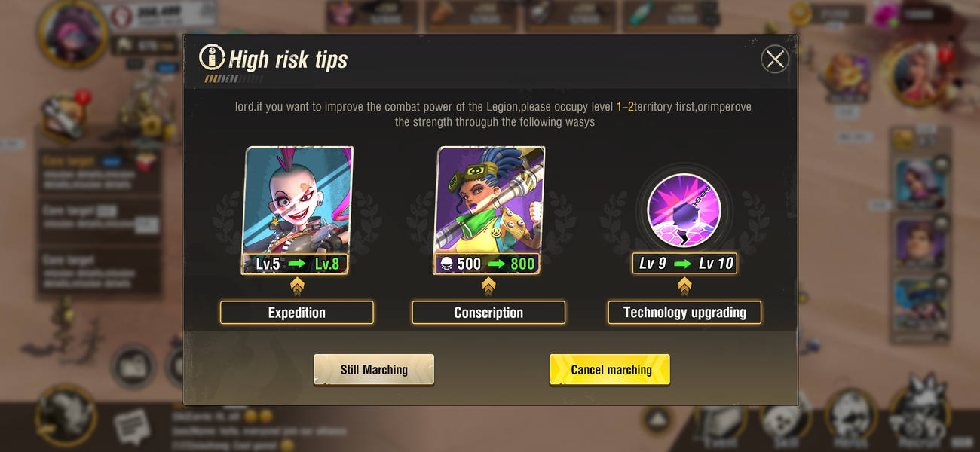Click the blonde character avatar at top right
Viewport: 980px width, 452px height.
(919, 72)
